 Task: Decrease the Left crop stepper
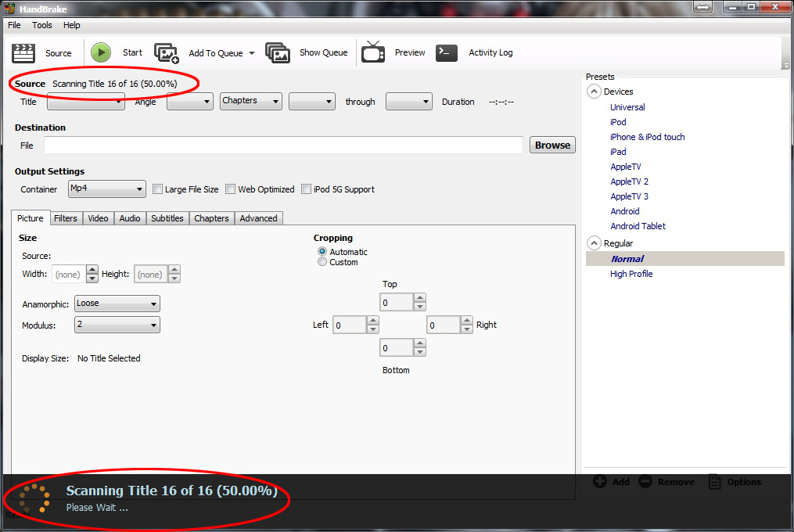372,329
